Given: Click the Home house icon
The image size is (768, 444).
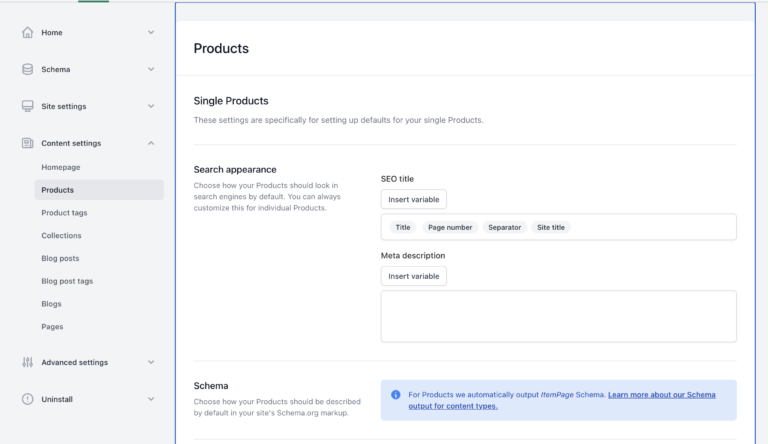Looking at the screenshot, I should (x=27, y=32).
